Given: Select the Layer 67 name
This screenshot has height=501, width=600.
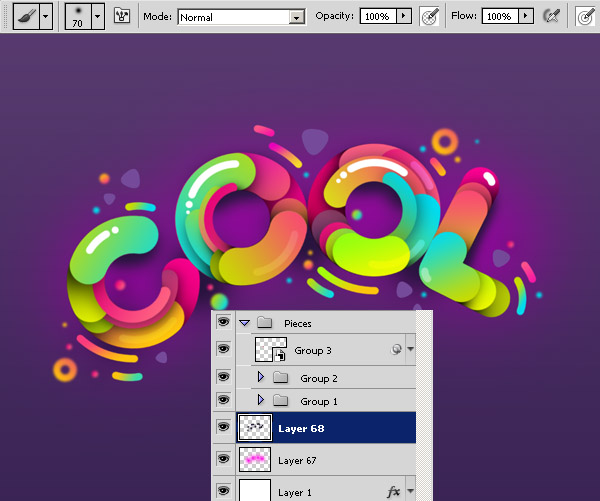Looking at the screenshot, I should coord(297,460).
